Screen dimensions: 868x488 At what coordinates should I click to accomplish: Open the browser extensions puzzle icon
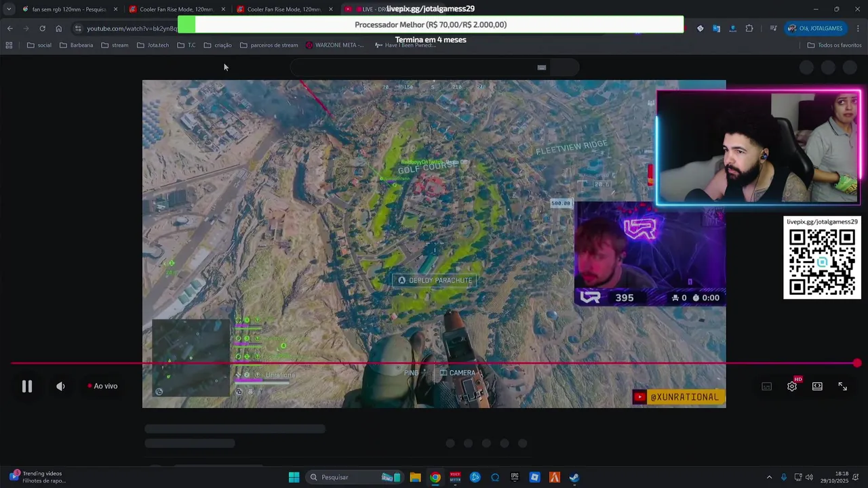[749, 28]
